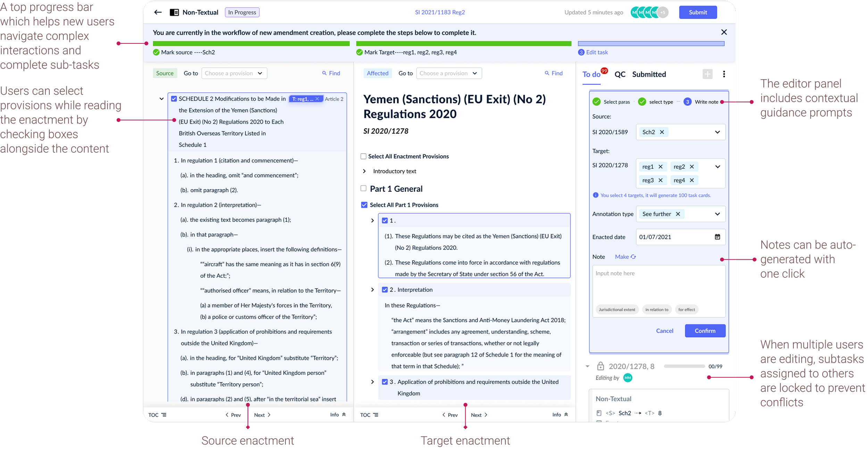Remove the reg3 target tag
The image size is (868, 467).
tap(660, 180)
